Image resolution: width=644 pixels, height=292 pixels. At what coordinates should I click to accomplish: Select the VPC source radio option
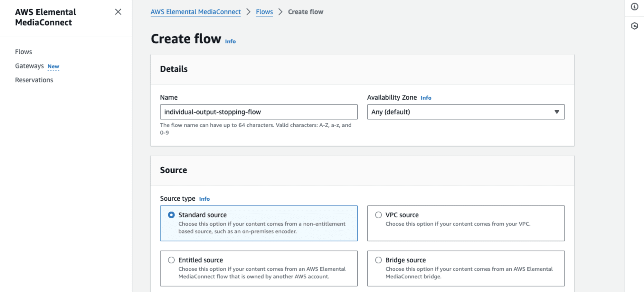pyautogui.click(x=378, y=215)
